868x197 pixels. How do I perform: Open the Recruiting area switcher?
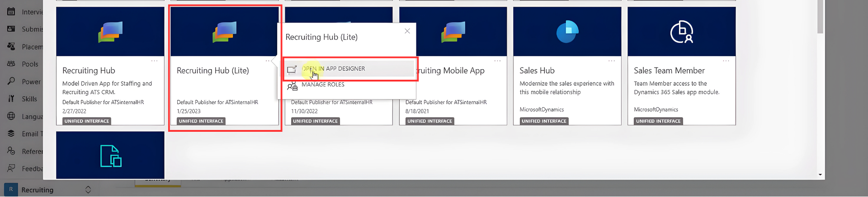[x=88, y=190]
